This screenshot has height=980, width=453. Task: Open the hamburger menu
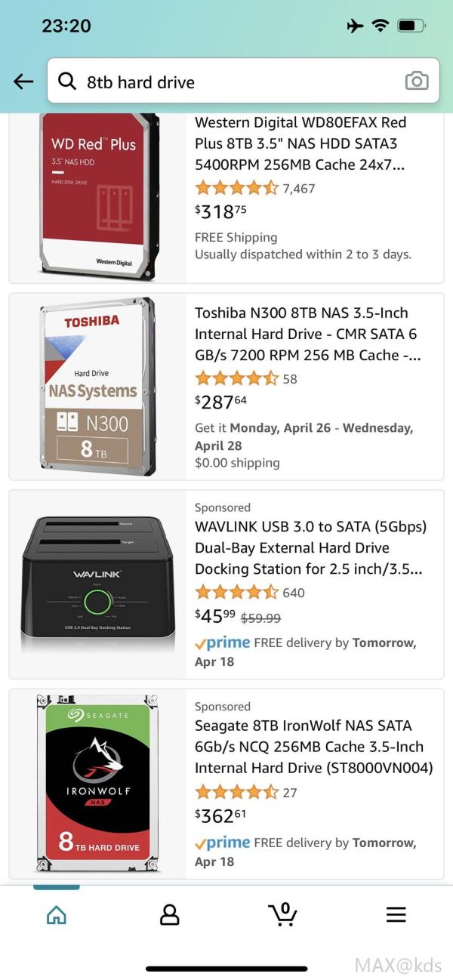[396, 914]
